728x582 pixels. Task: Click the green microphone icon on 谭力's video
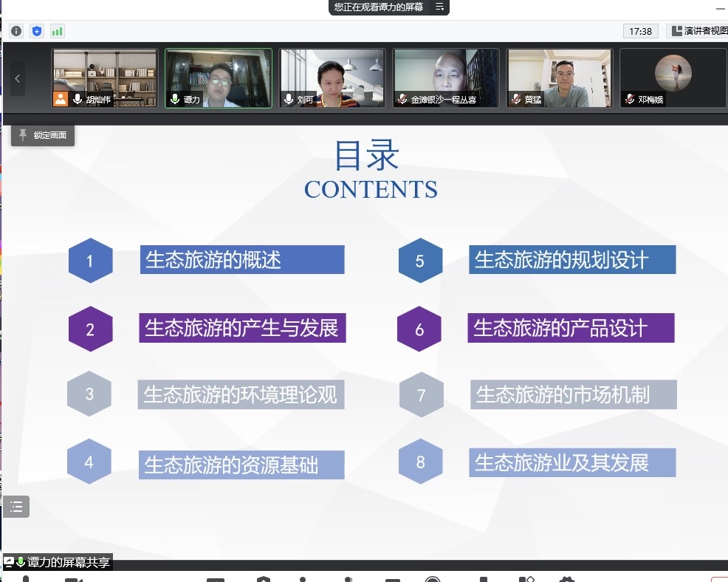click(175, 99)
